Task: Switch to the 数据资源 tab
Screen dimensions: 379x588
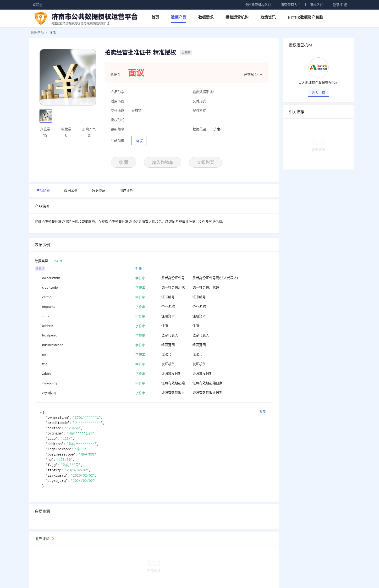Action: [x=99, y=191]
